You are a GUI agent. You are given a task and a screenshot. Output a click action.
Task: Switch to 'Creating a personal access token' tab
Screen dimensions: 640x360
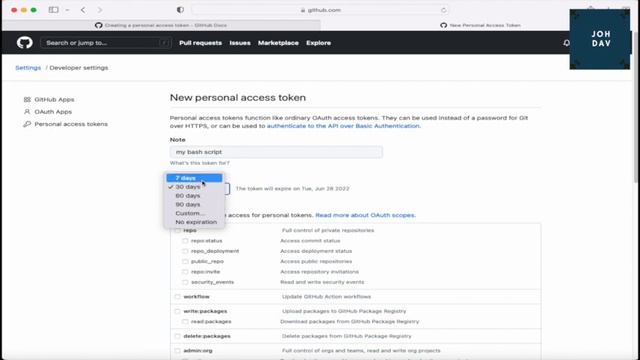coord(162,25)
